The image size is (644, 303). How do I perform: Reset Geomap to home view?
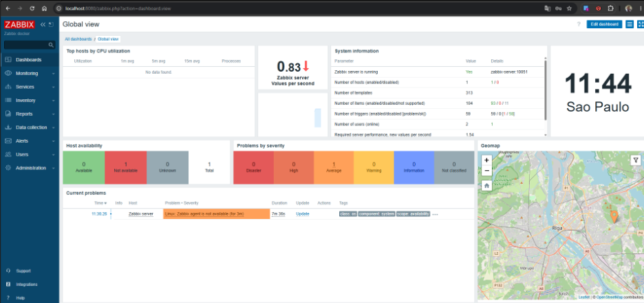tap(486, 185)
